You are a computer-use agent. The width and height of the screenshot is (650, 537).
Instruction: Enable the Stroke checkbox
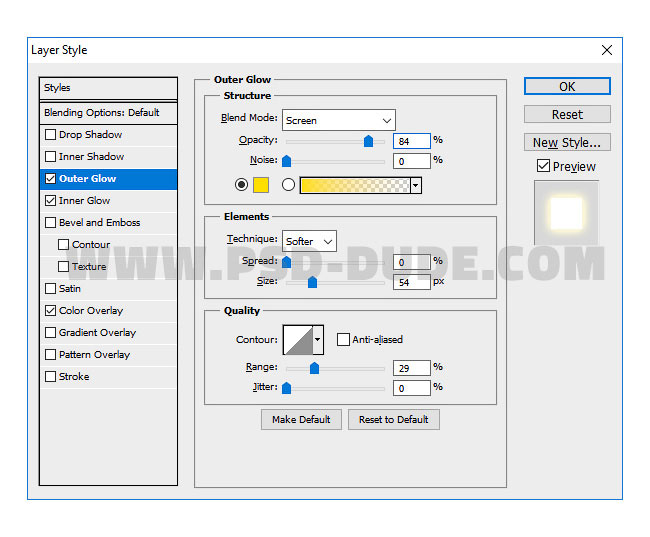[50, 377]
